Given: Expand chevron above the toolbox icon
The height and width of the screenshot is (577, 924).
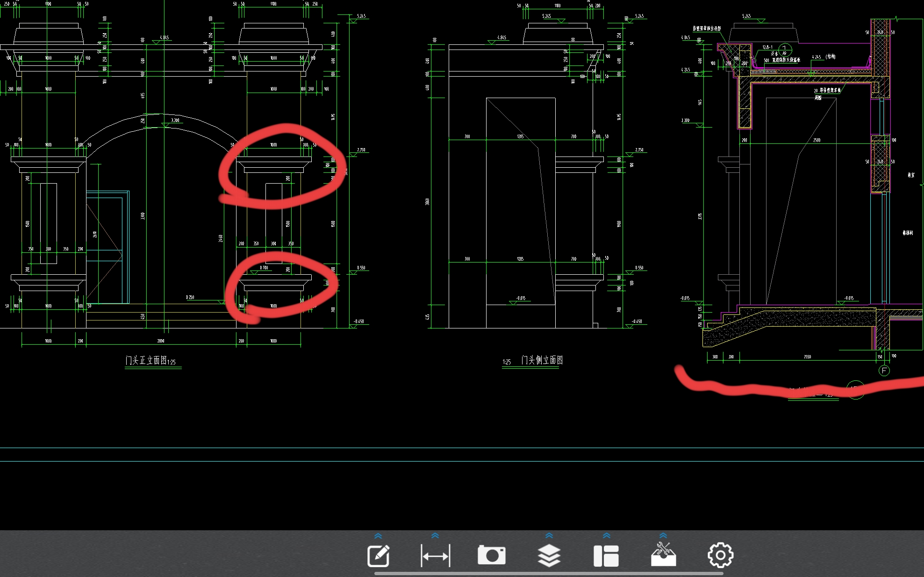Looking at the screenshot, I should pyautogui.click(x=663, y=535).
